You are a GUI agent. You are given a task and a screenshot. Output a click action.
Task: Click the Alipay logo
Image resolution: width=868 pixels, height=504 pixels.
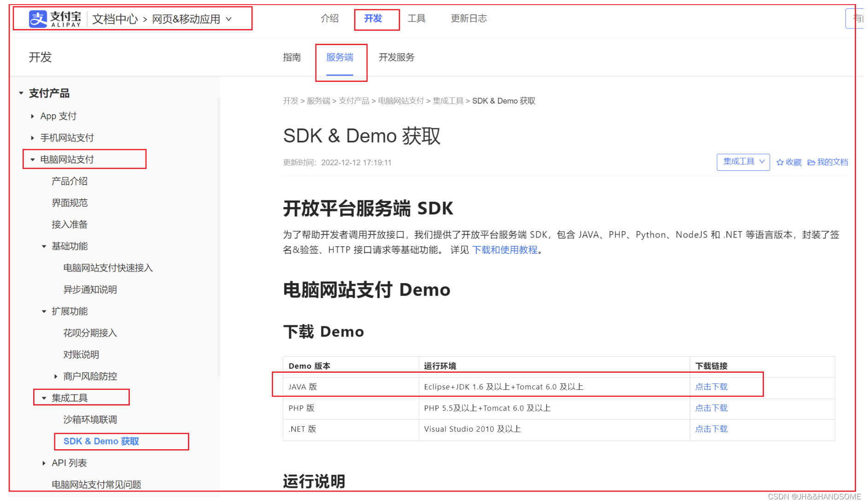[55, 19]
